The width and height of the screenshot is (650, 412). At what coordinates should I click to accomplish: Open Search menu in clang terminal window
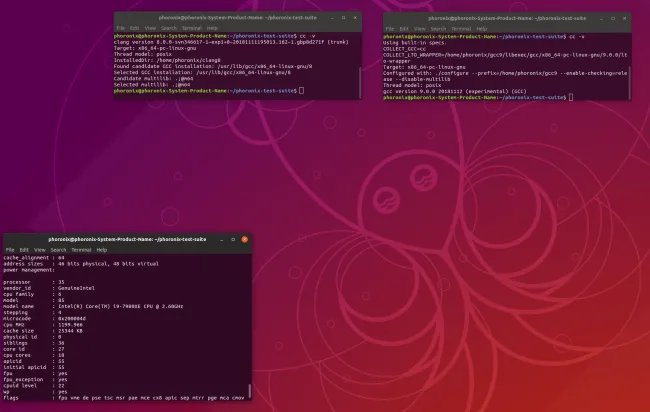pos(169,28)
